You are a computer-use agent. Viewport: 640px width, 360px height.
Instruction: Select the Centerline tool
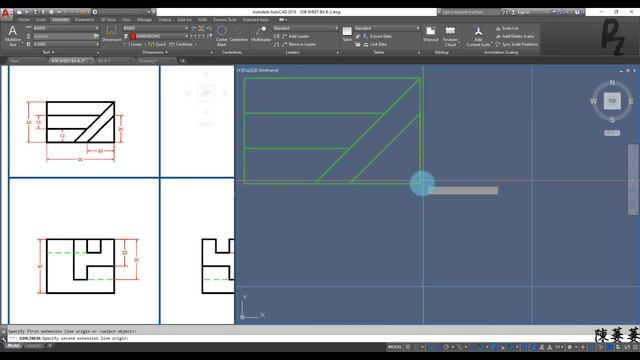(x=238, y=34)
